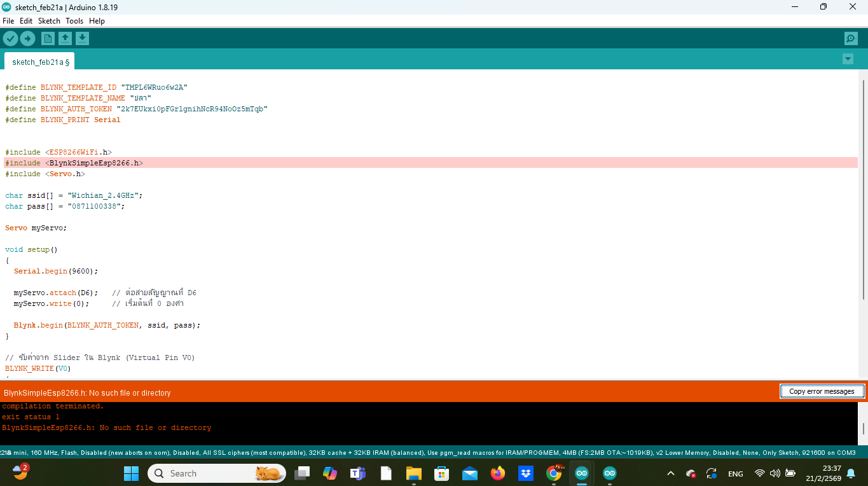Click the Windows Start button
The height and width of the screenshot is (486, 868).
[x=131, y=473]
